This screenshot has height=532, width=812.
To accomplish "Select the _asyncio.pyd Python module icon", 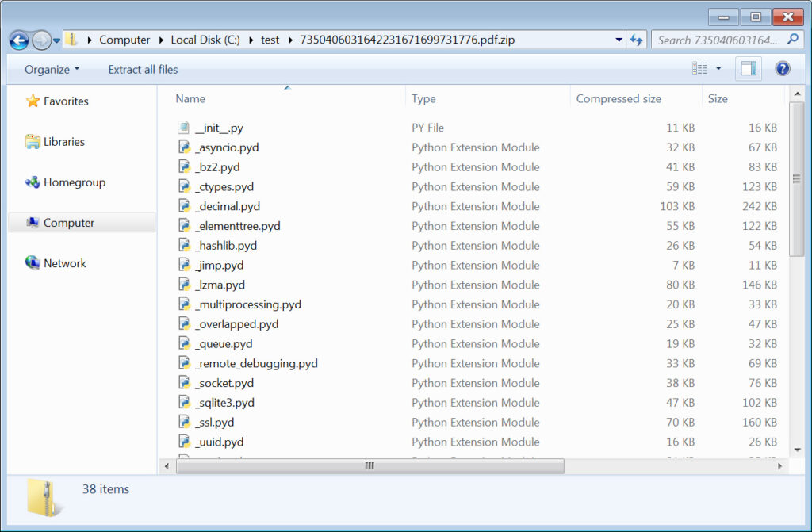I will click(x=183, y=147).
